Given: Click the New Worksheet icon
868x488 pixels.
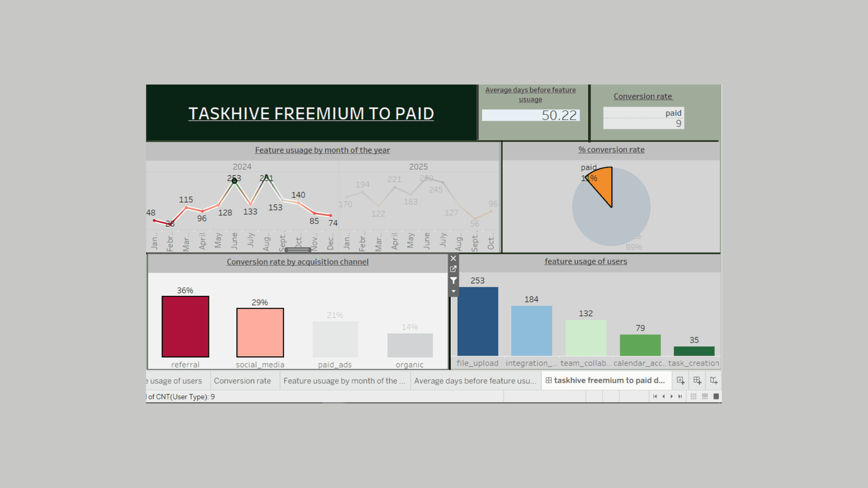Looking at the screenshot, I should tap(680, 380).
